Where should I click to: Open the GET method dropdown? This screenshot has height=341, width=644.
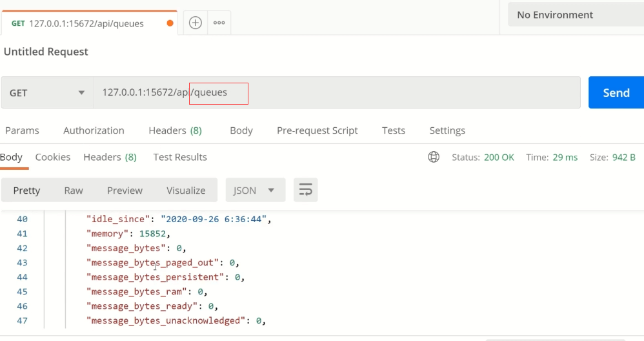(x=47, y=92)
